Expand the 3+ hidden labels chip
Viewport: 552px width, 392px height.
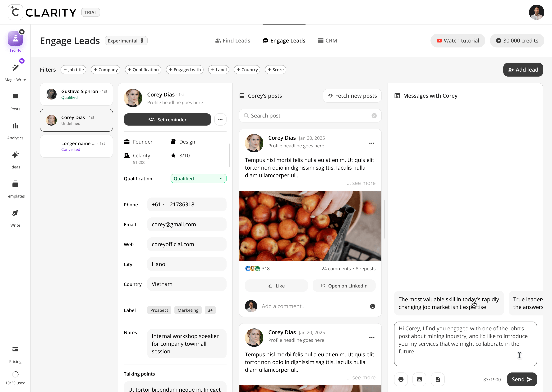click(x=210, y=310)
